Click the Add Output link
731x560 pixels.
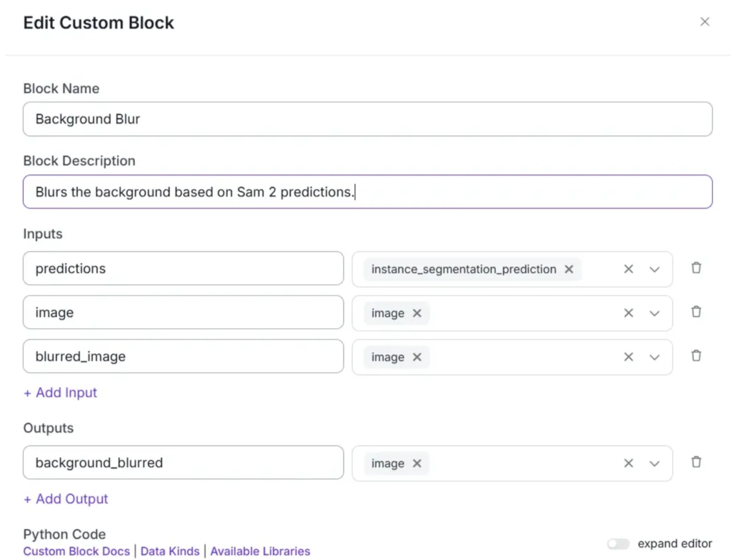(x=66, y=499)
